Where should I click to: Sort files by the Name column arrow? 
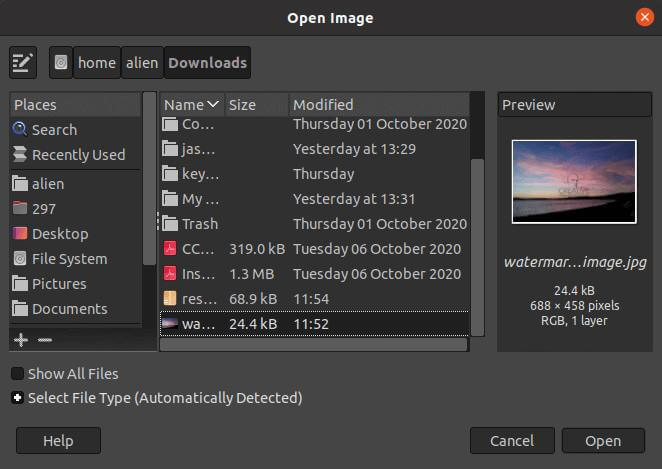pyautogui.click(x=213, y=104)
